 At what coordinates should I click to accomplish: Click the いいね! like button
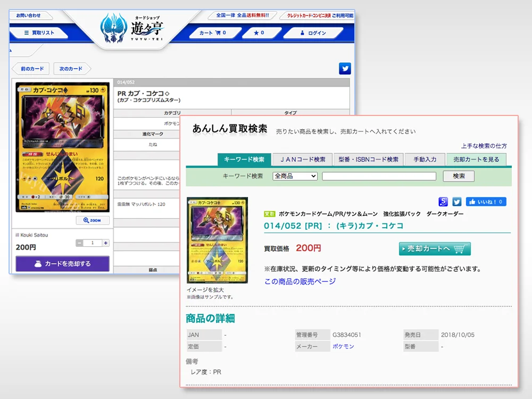click(x=486, y=202)
